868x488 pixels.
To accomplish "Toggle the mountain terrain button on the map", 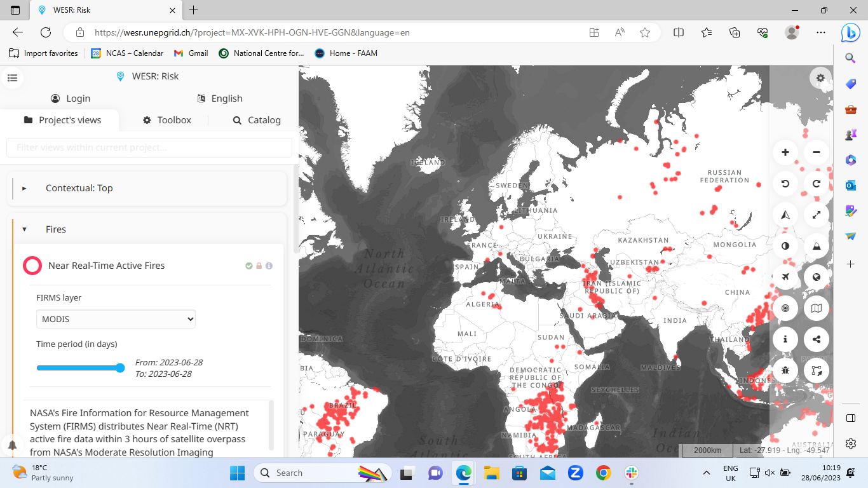I will point(817,246).
